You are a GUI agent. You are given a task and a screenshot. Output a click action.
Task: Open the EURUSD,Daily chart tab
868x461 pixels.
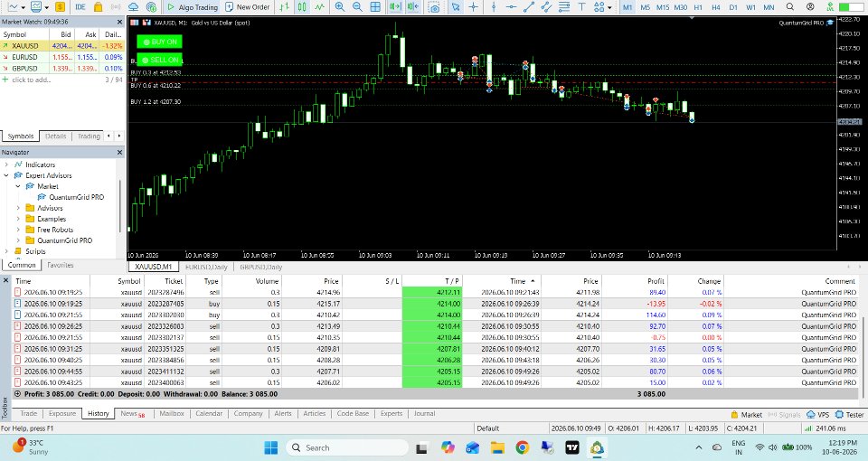pyautogui.click(x=206, y=267)
